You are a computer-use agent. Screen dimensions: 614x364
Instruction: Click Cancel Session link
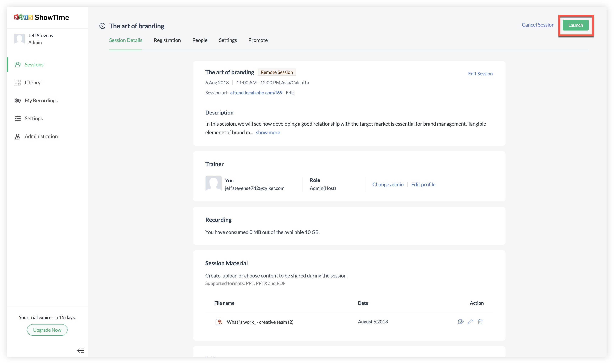coord(538,25)
